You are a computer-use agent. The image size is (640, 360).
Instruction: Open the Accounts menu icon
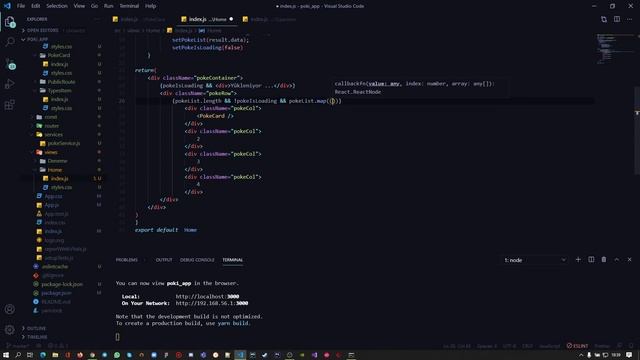pos(10,309)
